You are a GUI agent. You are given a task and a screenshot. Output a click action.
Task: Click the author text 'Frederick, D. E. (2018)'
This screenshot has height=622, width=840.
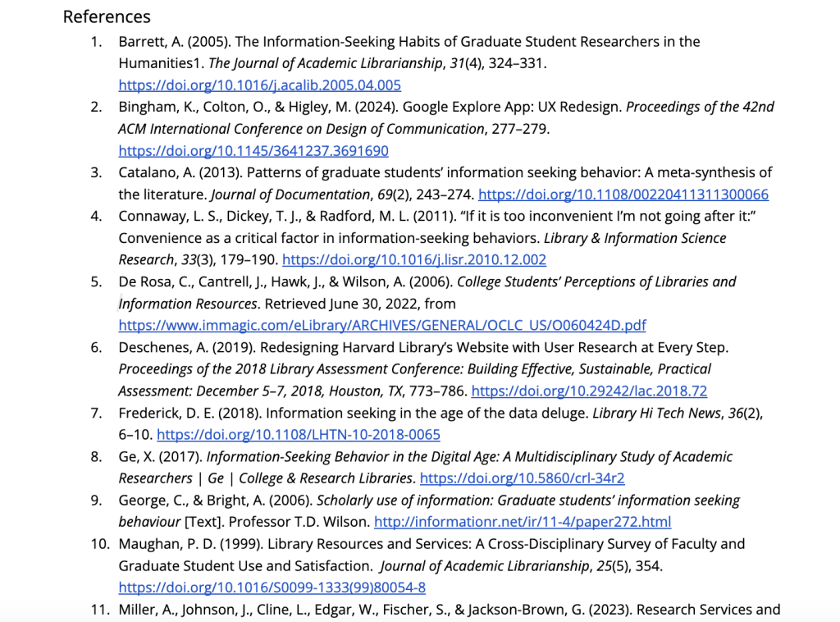tap(189, 413)
